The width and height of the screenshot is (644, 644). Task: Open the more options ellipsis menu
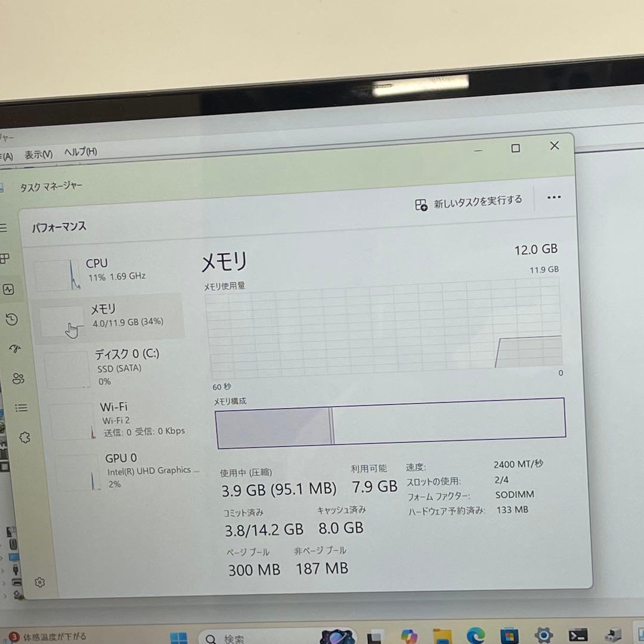click(553, 197)
